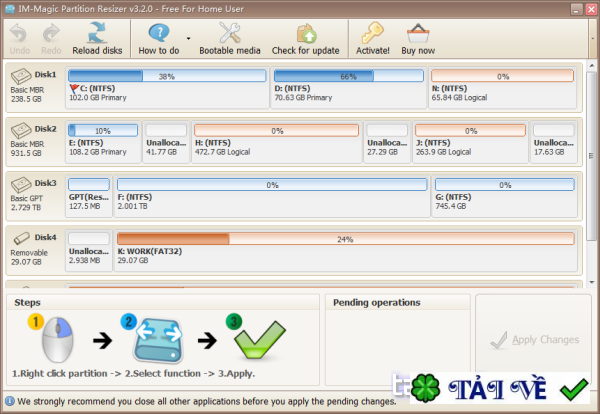Click the K: WORK 24% usage bar
The height and width of the screenshot is (414, 600).
345,239
